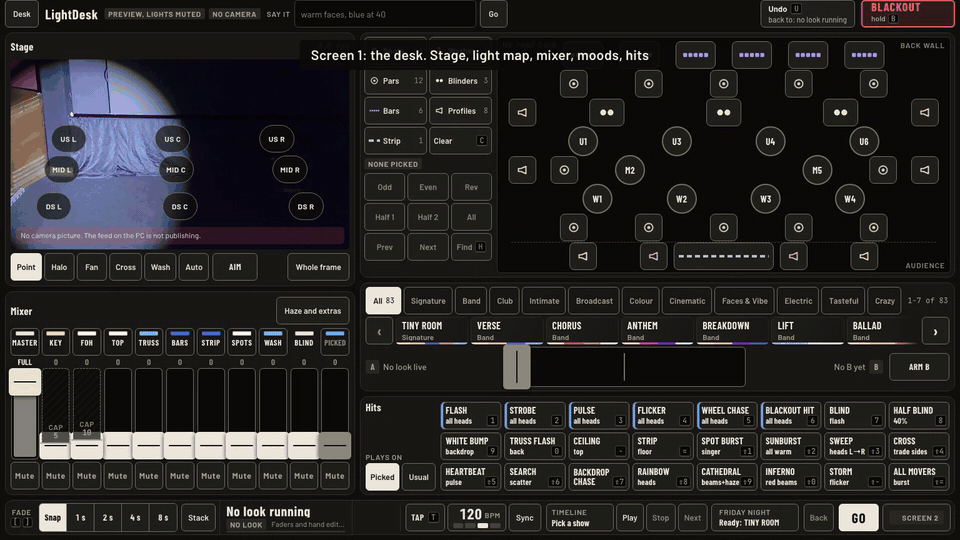The width and height of the screenshot is (960, 540).
Task: Click the MASTER fader handle
Action: (x=24, y=382)
